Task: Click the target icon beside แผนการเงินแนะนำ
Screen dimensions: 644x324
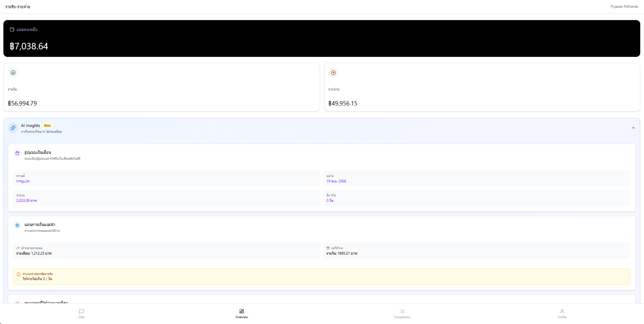Action: coord(17,225)
